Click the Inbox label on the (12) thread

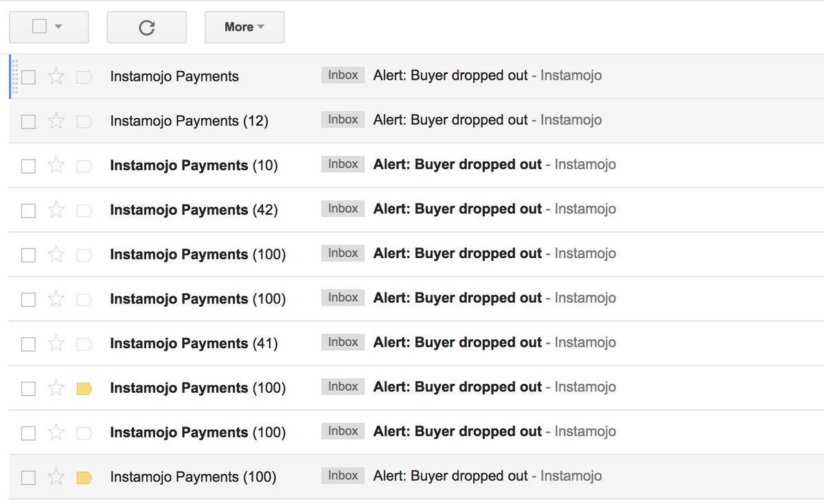click(x=343, y=119)
